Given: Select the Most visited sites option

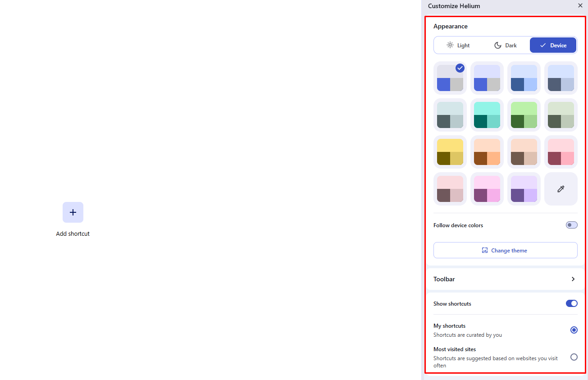Looking at the screenshot, I should tap(574, 357).
